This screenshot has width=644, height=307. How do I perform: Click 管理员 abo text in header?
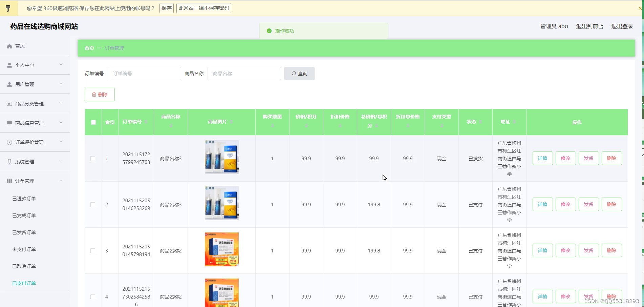point(554,26)
